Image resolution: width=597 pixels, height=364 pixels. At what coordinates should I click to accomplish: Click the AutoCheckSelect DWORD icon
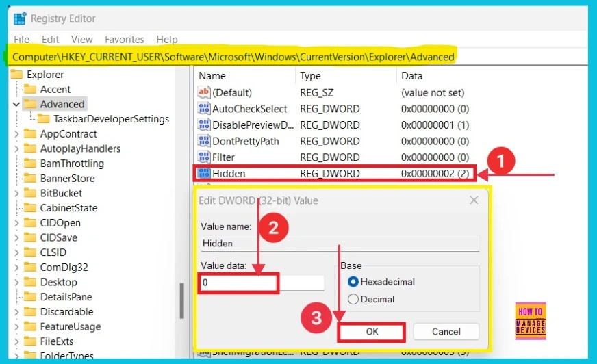click(x=204, y=108)
